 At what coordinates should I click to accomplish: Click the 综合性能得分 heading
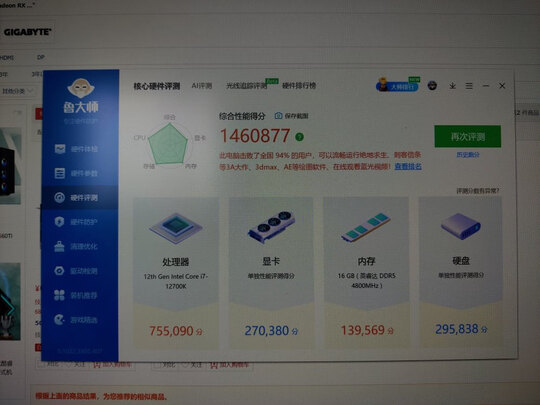[242, 116]
